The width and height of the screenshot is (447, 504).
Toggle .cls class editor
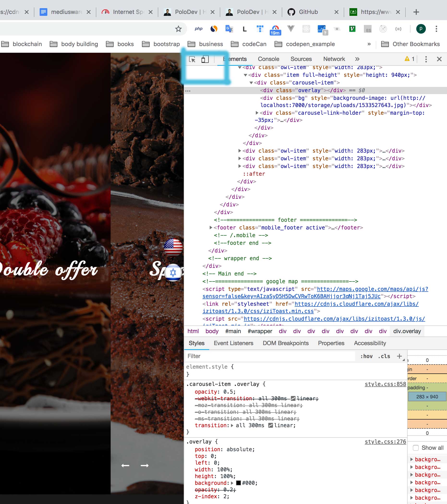click(384, 356)
